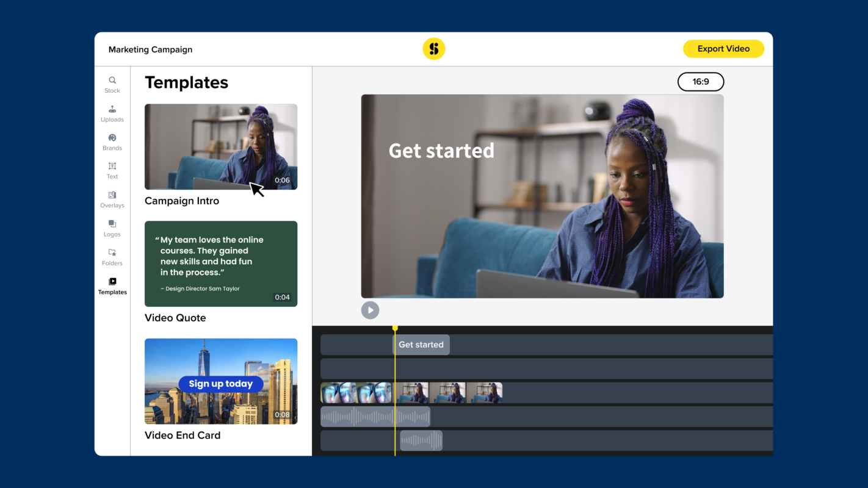Click the yellow playhead marker
868x488 pixels.
[x=395, y=328]
